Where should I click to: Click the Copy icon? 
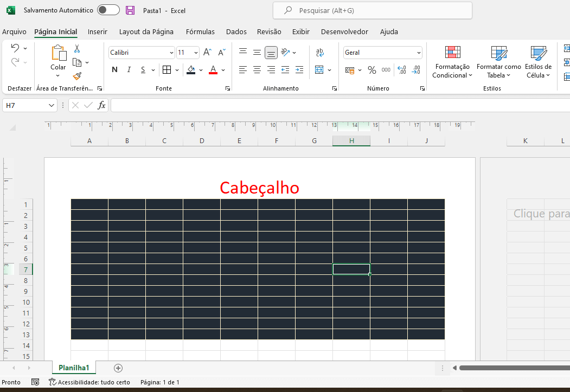76,62
